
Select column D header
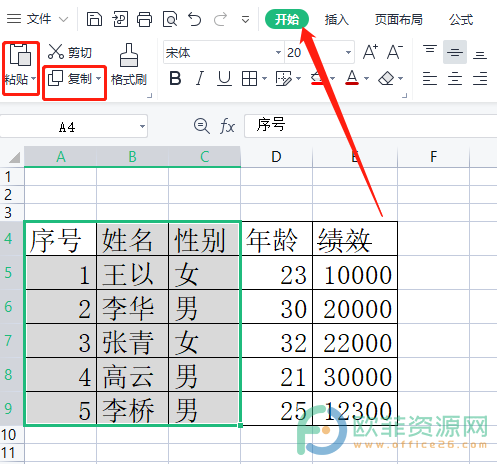point(276,157)
